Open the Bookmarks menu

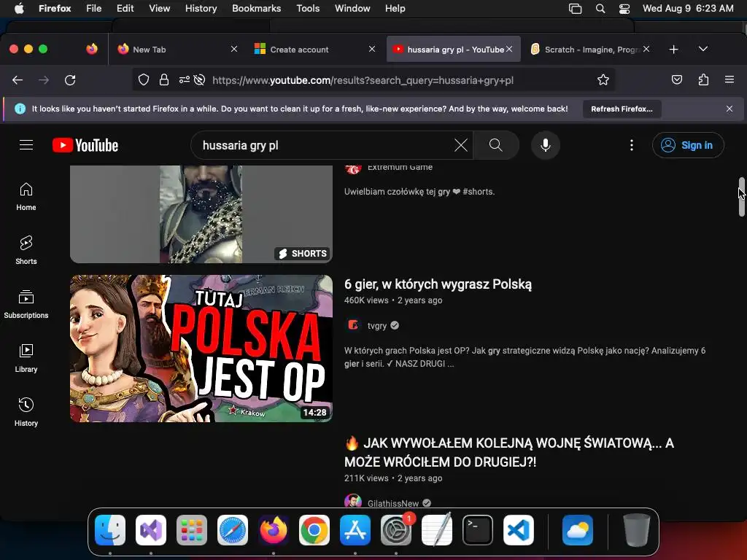[x=256, y=8]
